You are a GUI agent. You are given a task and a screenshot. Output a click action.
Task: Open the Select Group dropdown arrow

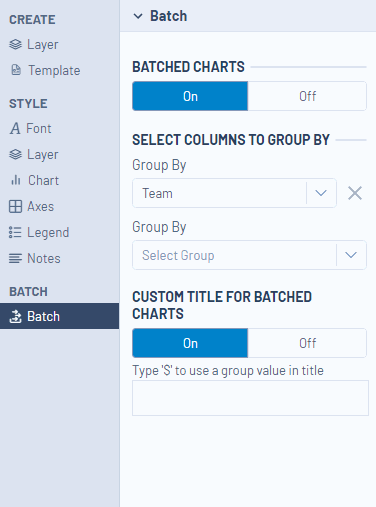pyautogui.click(x=351, y=255)
